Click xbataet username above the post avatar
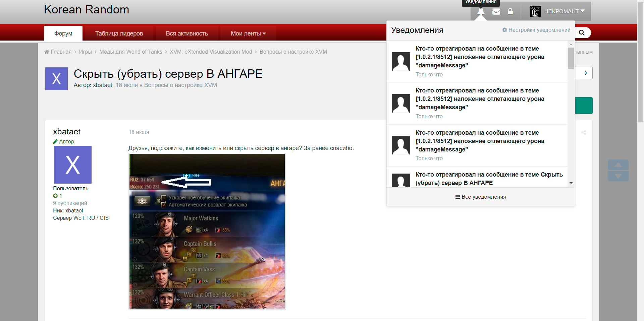 point(67,132)
